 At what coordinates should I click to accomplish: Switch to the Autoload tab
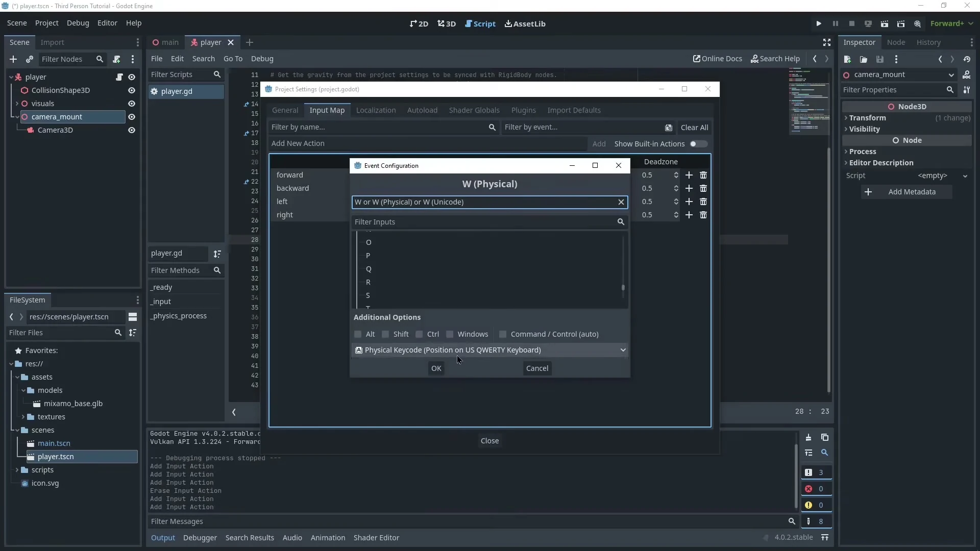click(422, 110)
